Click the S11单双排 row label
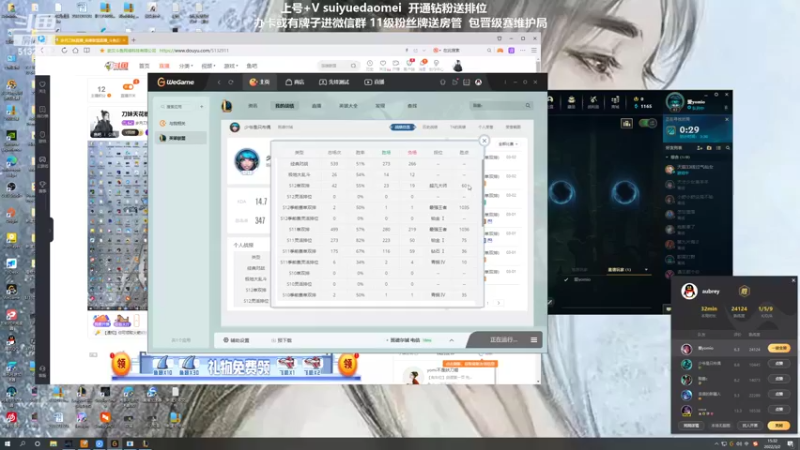This screenshot has height=450, width=800. 299,230
